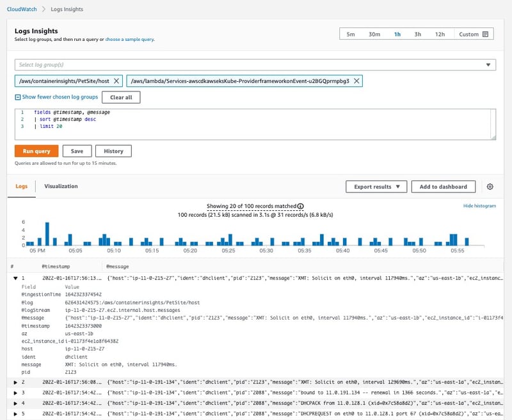The image size is (512, 420).
Task: Select the message value 'XMT: Solicit on eth0'
Action: pos(121,364)
